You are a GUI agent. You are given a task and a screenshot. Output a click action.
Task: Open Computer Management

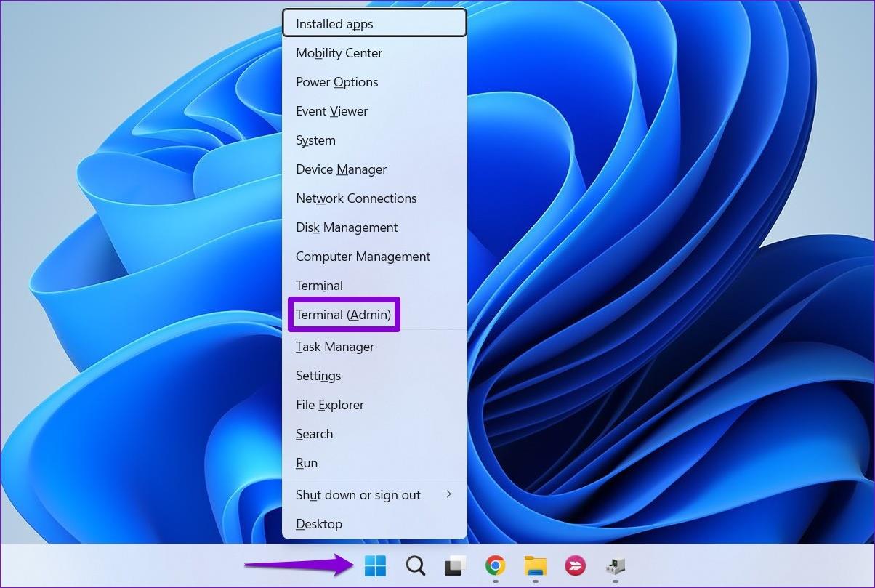point(363,256)
